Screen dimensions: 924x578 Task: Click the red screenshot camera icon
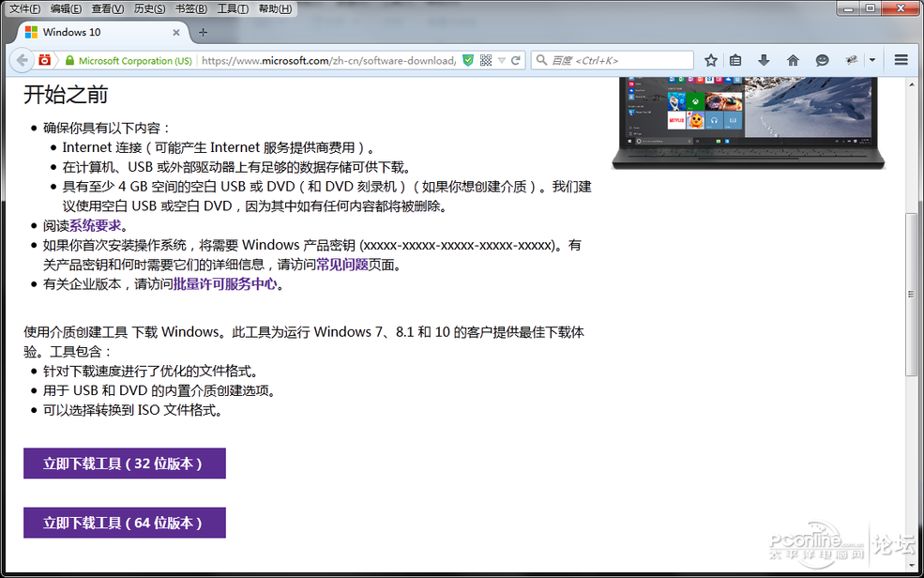pyautogui.click(x=45, y=60)
